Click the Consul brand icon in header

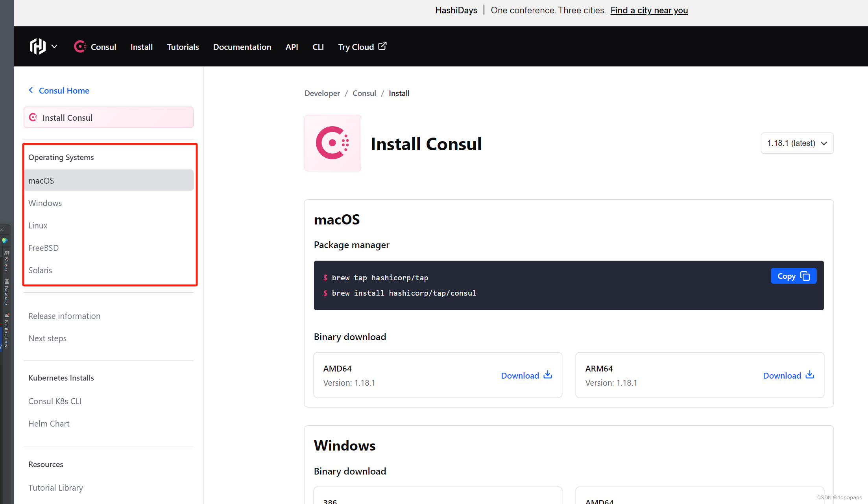click(80, 46)
